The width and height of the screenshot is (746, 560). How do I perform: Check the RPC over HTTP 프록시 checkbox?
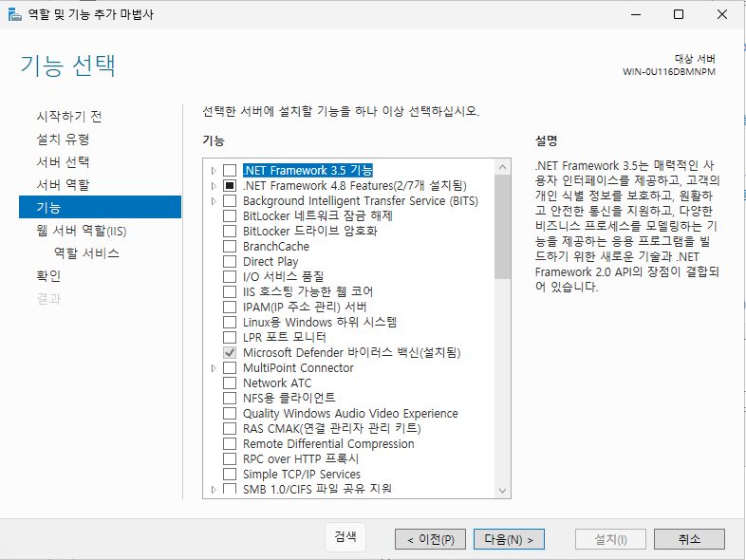tap(230, 459)
